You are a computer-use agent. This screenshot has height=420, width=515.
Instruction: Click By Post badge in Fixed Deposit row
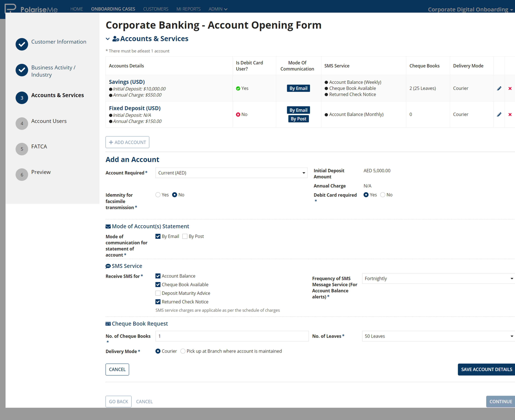tap(298, 119)
